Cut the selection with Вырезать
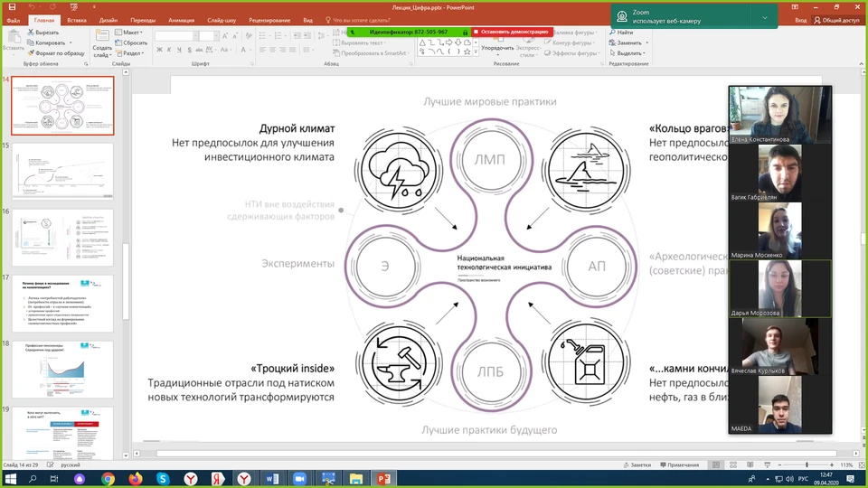The width and height of the screenshot is (868, 488). [43, 33]
